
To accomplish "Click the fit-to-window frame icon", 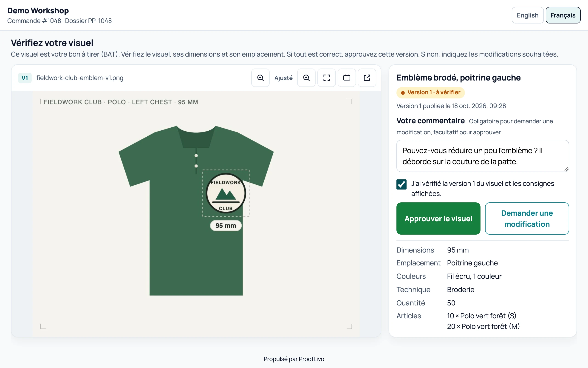I will coord(346,78).
